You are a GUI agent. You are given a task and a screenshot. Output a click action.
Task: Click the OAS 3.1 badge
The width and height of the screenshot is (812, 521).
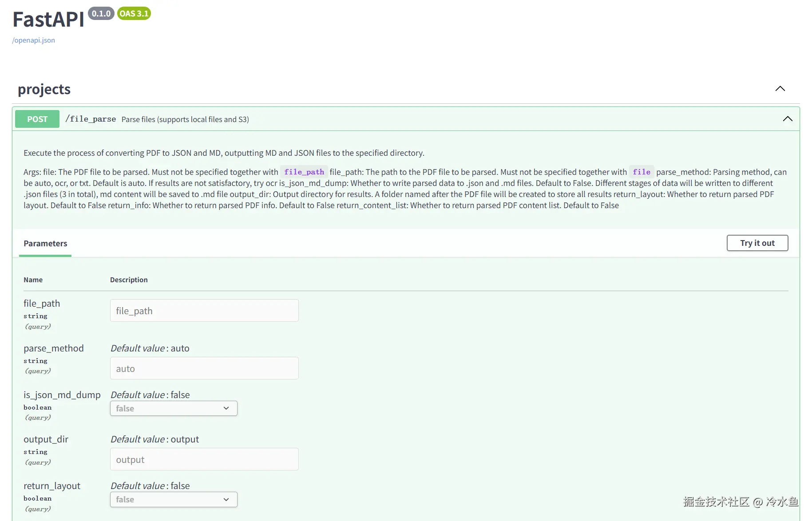coord(134,14)
